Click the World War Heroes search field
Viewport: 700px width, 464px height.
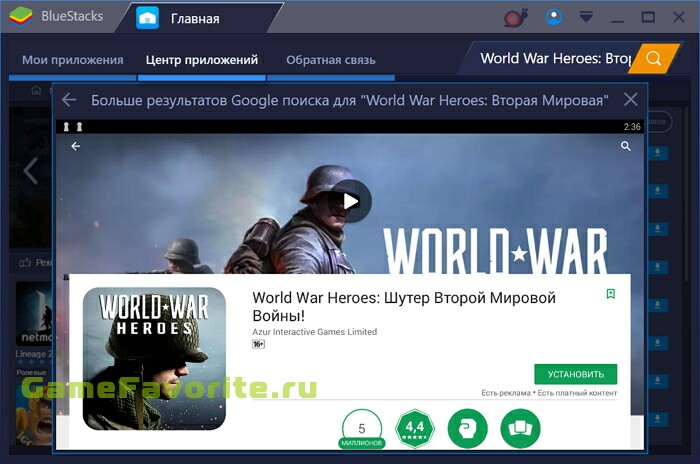[x=553, y=59]
